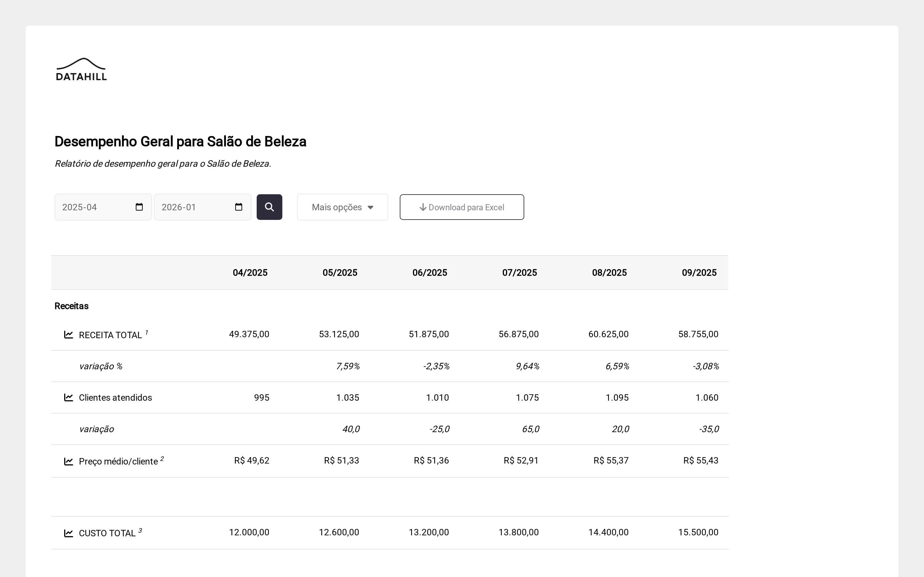Open the chart icon next to Clientes atendidos
This screenshot has height=577, width=924.
coord(68,397)
